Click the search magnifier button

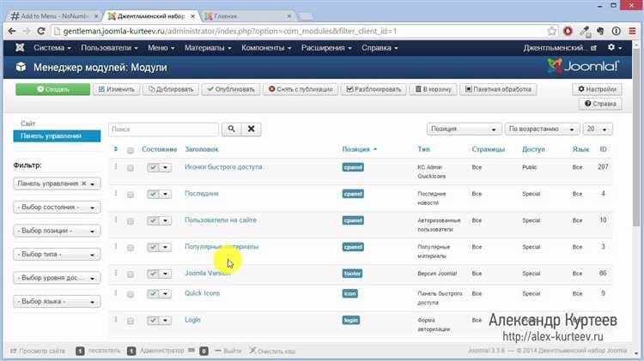(231, 129)
